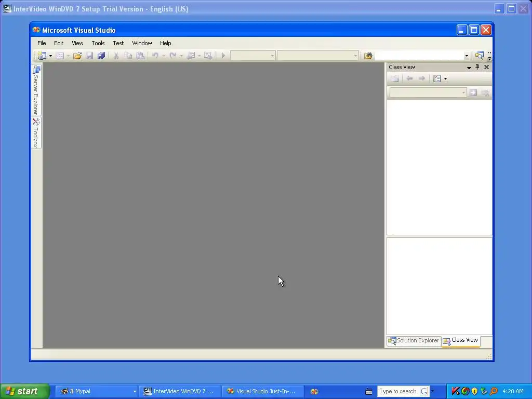Click the Google G search icon

click(424, 391)
